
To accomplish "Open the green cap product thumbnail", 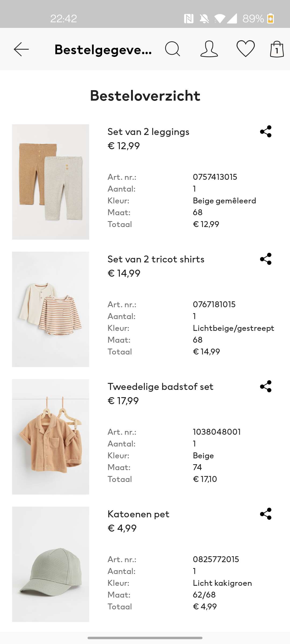I will (50, 564).
